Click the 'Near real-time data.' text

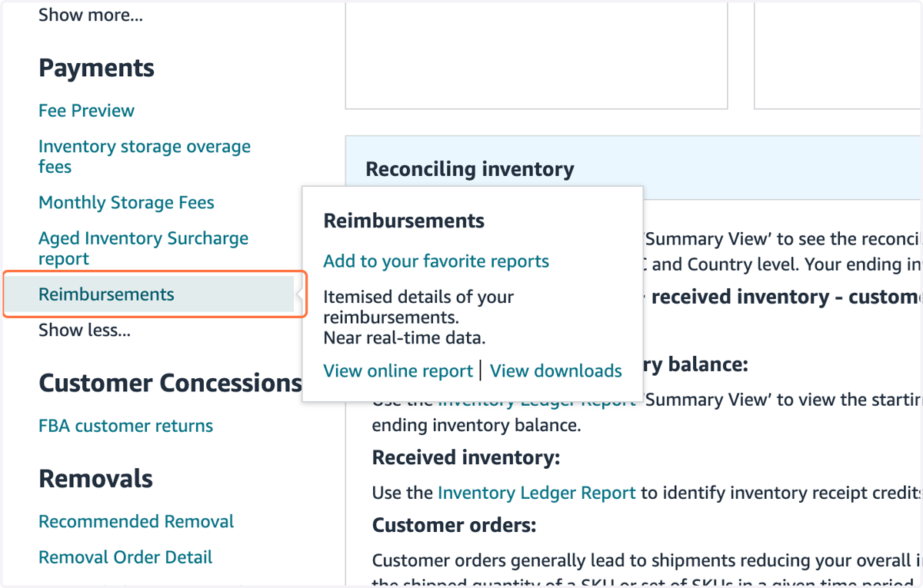point(405,337)
